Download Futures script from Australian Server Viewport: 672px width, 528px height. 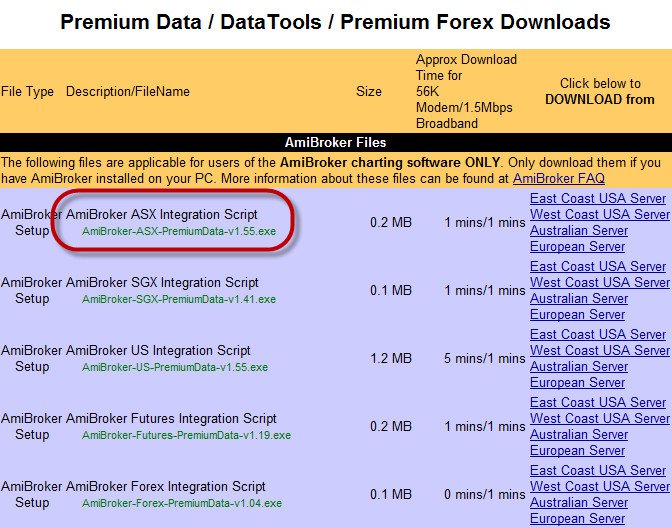pyautogui.click(x=579, y=435)
